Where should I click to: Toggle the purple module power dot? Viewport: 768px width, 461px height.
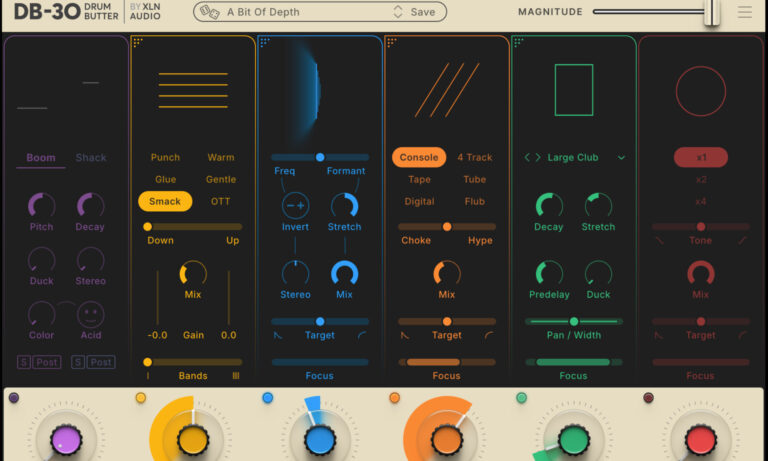14,398
